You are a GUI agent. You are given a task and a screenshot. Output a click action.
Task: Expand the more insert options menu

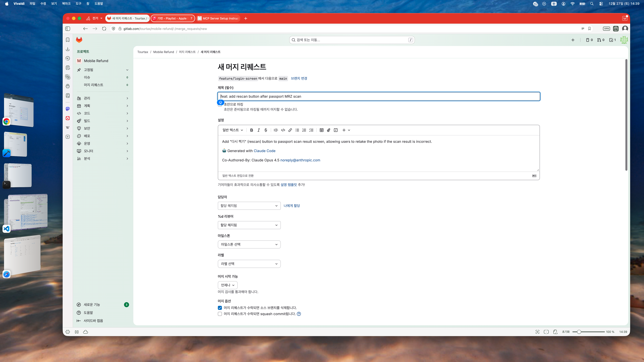pos(346,130)
